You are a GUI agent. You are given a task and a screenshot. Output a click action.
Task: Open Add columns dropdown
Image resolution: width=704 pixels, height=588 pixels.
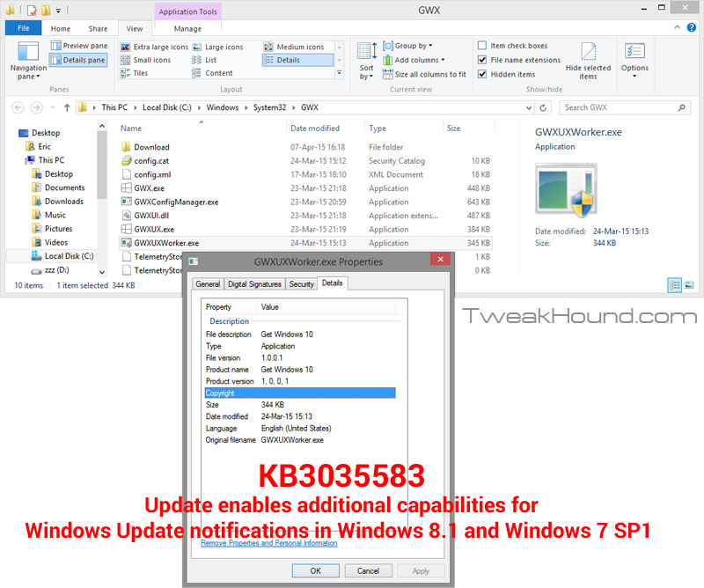tap(414, 60)
